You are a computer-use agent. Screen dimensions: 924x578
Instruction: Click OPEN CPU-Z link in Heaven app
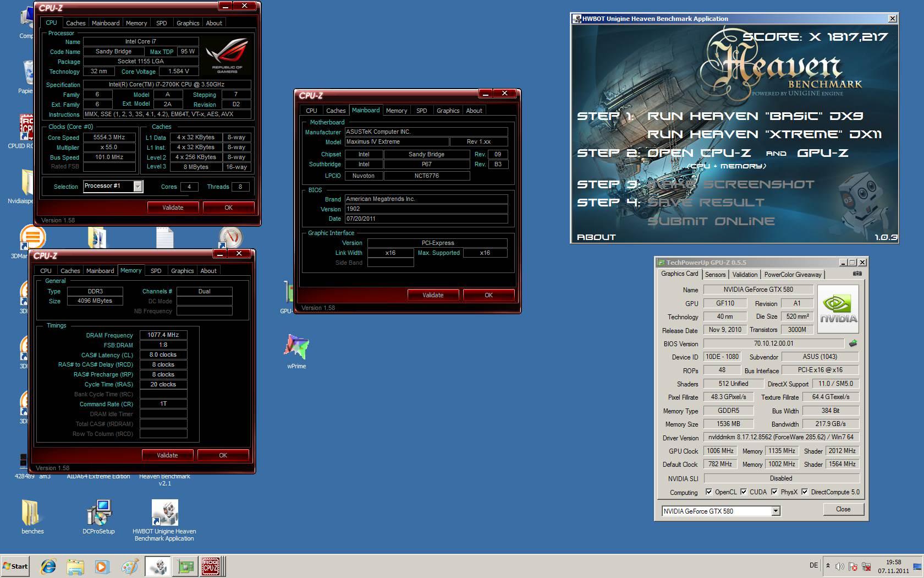click(698, 153)
